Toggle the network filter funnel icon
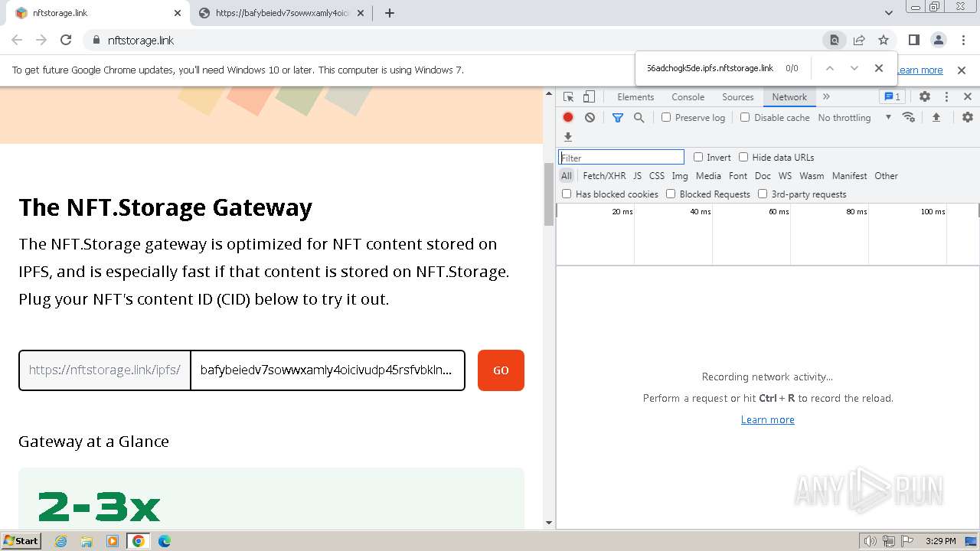This screenshot has width=980, height=551. pos(618,117)
